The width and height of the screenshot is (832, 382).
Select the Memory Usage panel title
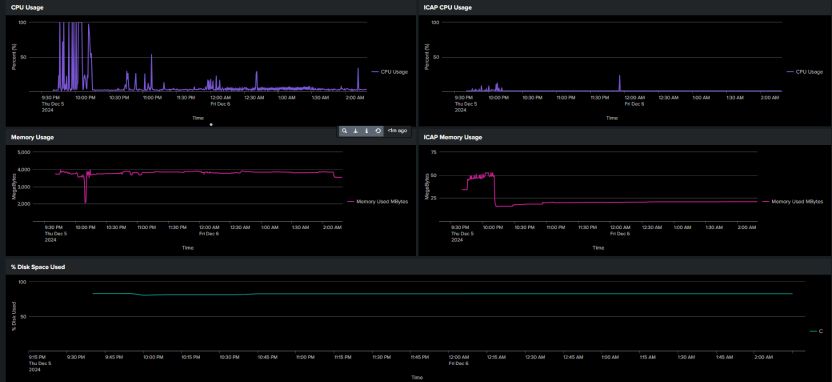(x=32, y=137)
